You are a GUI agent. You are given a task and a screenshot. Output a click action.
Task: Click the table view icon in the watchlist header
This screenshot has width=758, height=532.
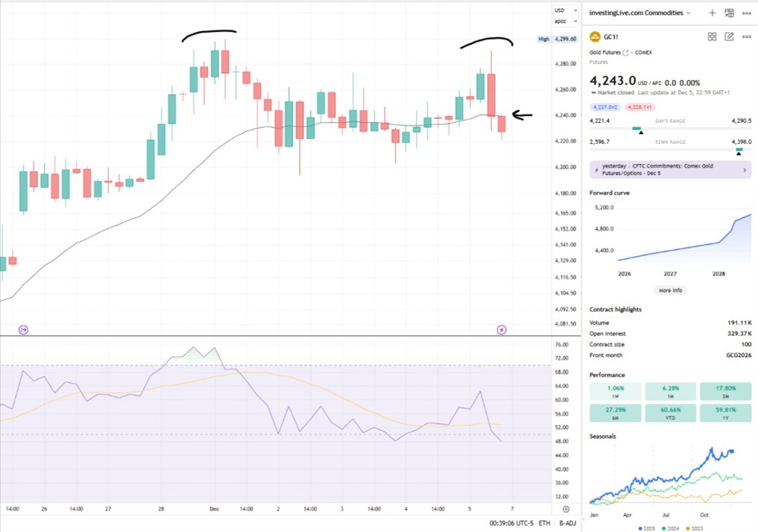tap(729, 13)
